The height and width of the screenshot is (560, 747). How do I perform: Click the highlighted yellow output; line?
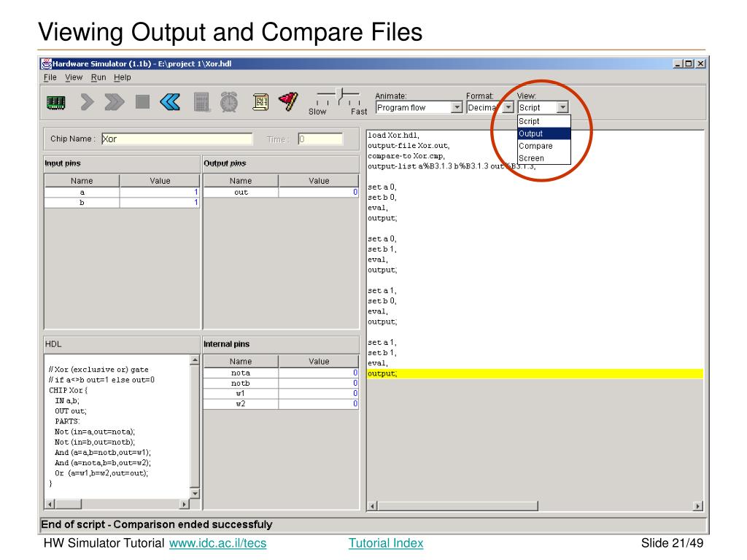click(x=535, y=373)
